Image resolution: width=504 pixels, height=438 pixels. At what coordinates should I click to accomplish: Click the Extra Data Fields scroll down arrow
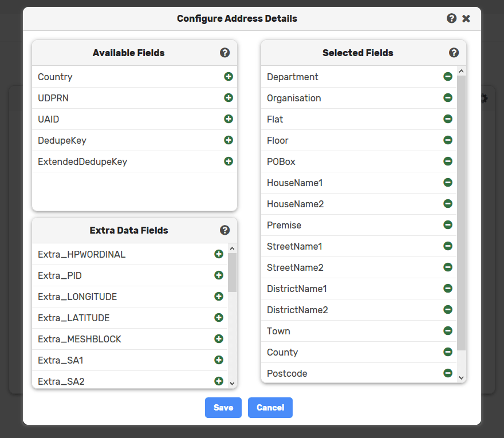pos(233,384)
